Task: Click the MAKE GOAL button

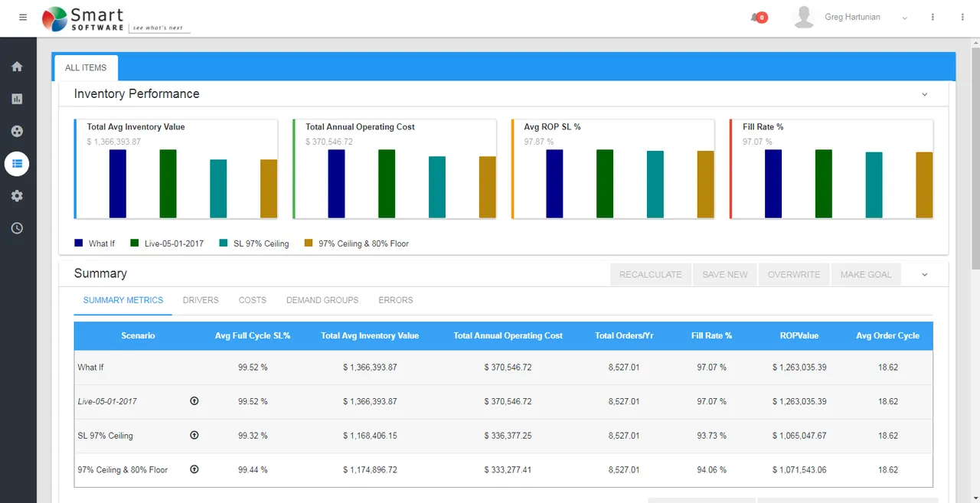Action: pos(866,275)
